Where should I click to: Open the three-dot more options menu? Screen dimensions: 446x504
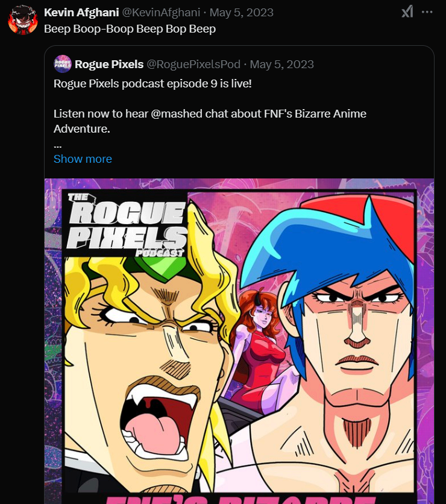pyautogui.click(x=427, y=11)
